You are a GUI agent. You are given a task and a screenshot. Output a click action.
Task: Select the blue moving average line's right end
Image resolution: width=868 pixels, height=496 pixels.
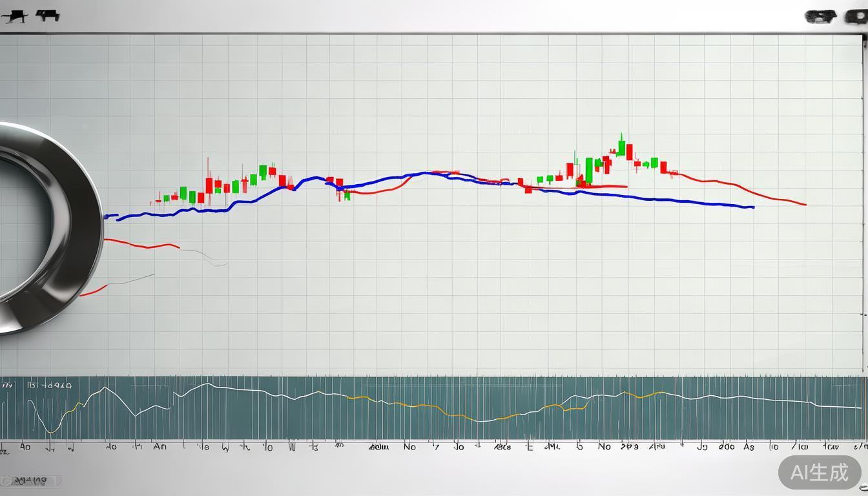pyautogui.click(x=752, y=207)
